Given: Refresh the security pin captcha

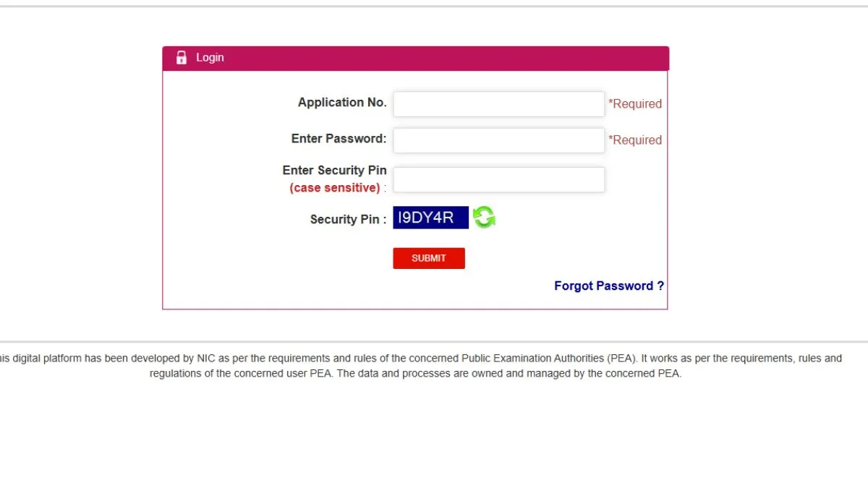Looking at the screenshot, I should coord(484,217).
